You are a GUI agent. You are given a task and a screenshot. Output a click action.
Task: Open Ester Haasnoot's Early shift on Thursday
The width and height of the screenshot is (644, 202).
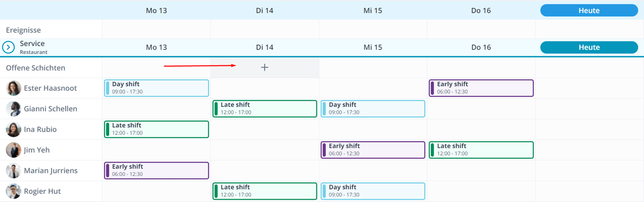coord(481,88)
